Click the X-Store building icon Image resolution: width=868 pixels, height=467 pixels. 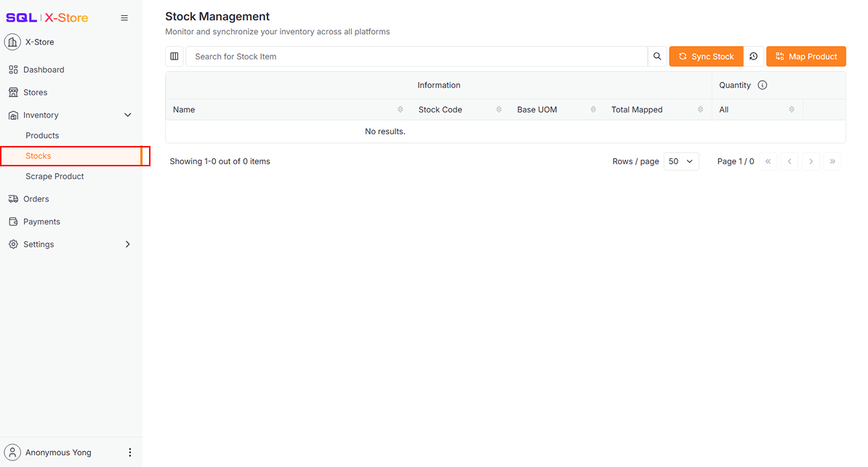tap(12, 42)
